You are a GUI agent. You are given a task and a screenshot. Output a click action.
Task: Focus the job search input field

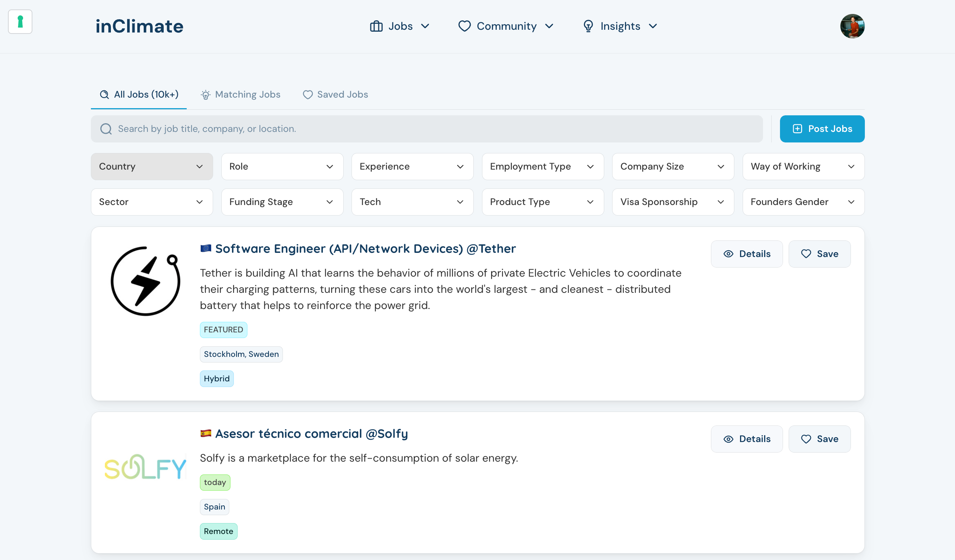[427, 129]
